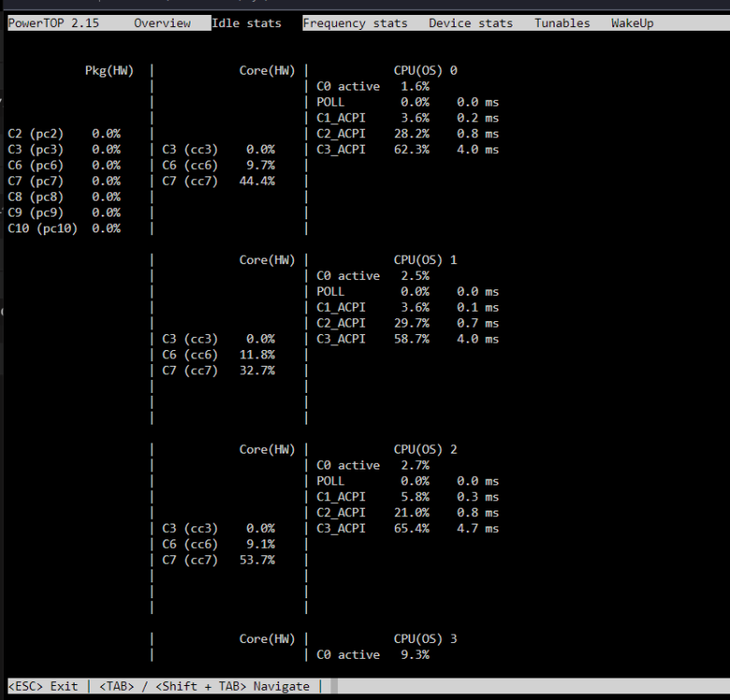Viewport: 730px width, 700px height.
Task: Click the <TAB> / <Shift + TAB> Navigate hint
Action: [x=204, y=687]
